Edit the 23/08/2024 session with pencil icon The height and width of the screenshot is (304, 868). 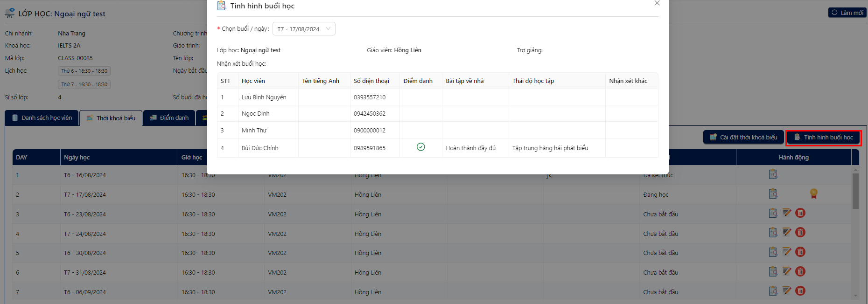coord(787,213)
